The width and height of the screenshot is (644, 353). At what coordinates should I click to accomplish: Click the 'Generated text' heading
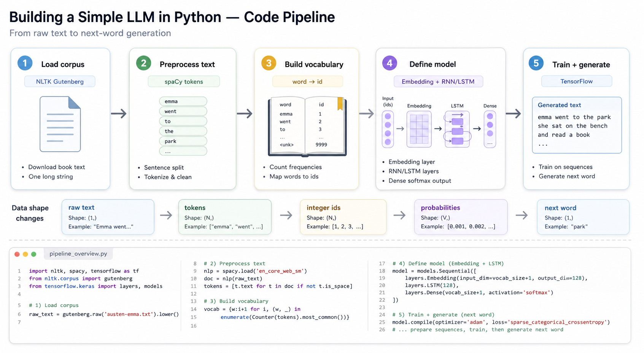click(559, 105)
